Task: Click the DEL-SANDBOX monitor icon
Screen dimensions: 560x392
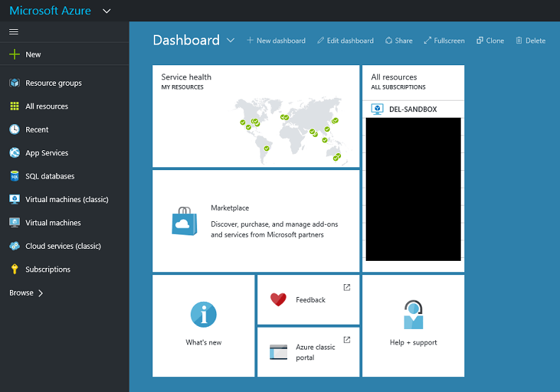Action: tap(377, 109)
